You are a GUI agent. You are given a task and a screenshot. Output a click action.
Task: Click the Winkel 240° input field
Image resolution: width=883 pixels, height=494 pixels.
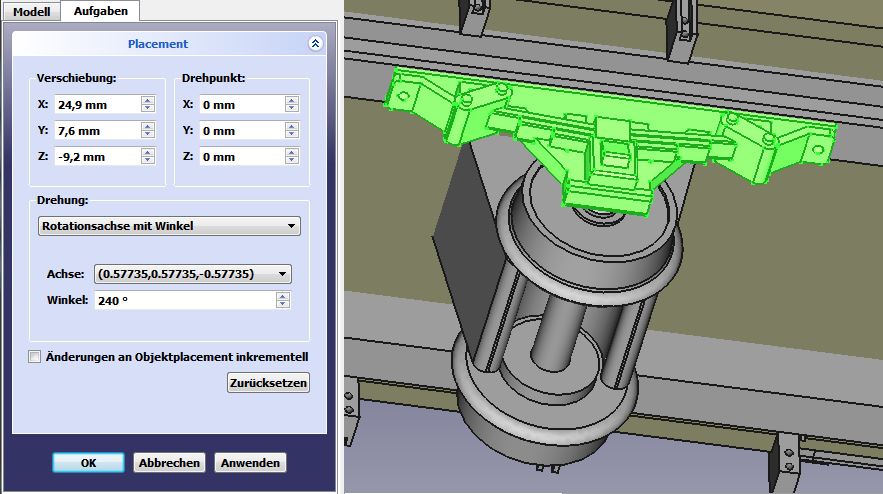(x=191, y=300)
